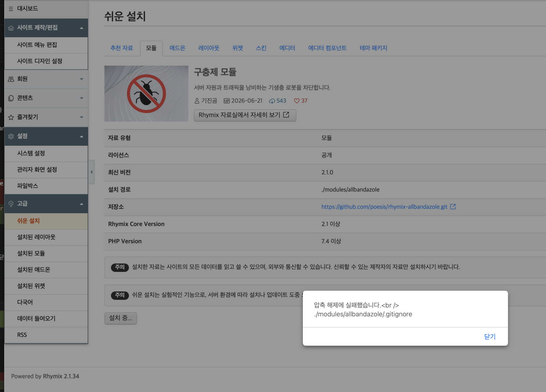Click the 2.1.0 latest version value

pos(327,172)
